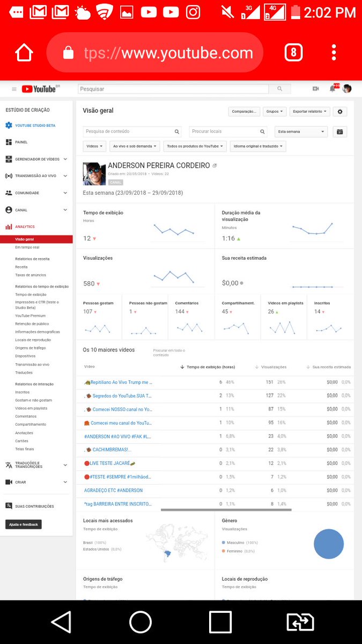Click the search magnifier button
This screenshot has width=362, height=644.
279,89
